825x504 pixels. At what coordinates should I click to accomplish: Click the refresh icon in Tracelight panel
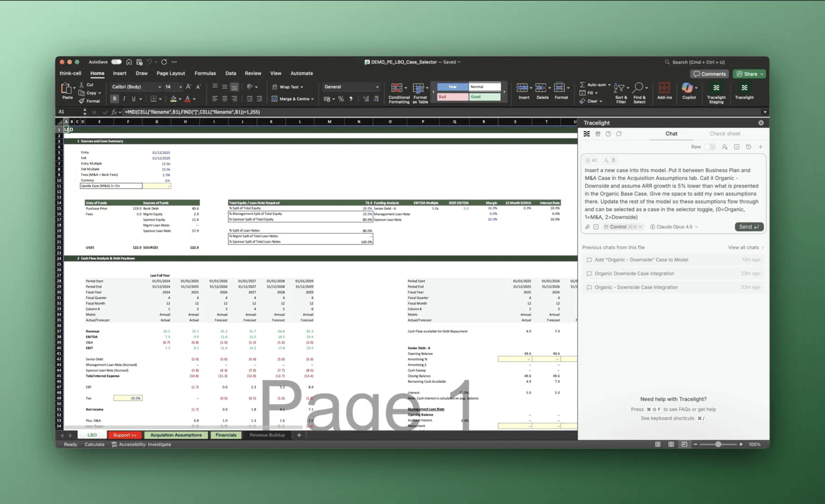click(x=618, y=134)
